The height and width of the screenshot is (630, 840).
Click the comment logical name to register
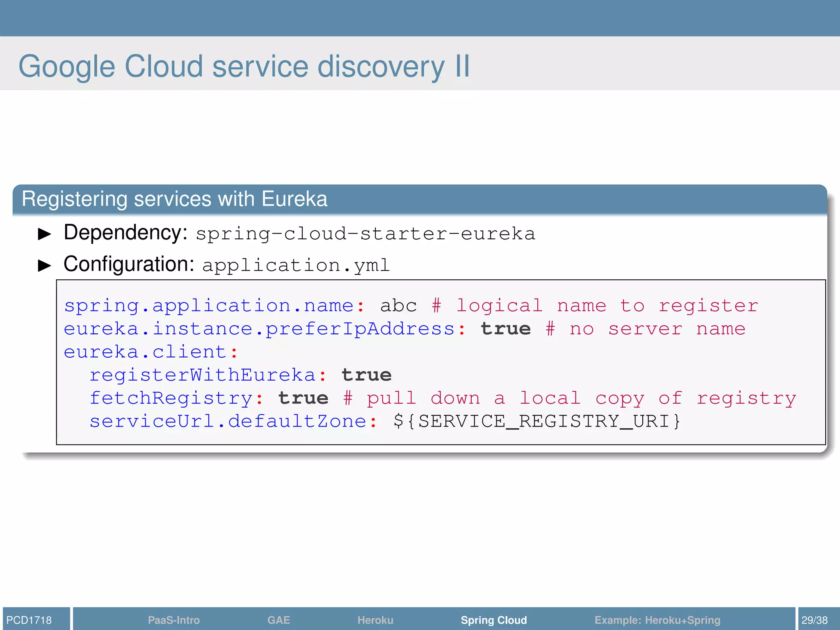(x=595, y=306)
